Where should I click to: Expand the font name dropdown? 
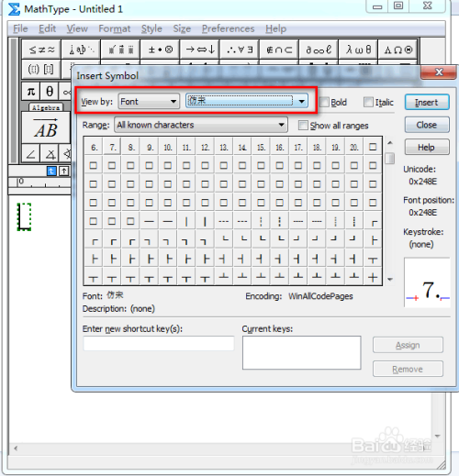(x=301, y=101)
